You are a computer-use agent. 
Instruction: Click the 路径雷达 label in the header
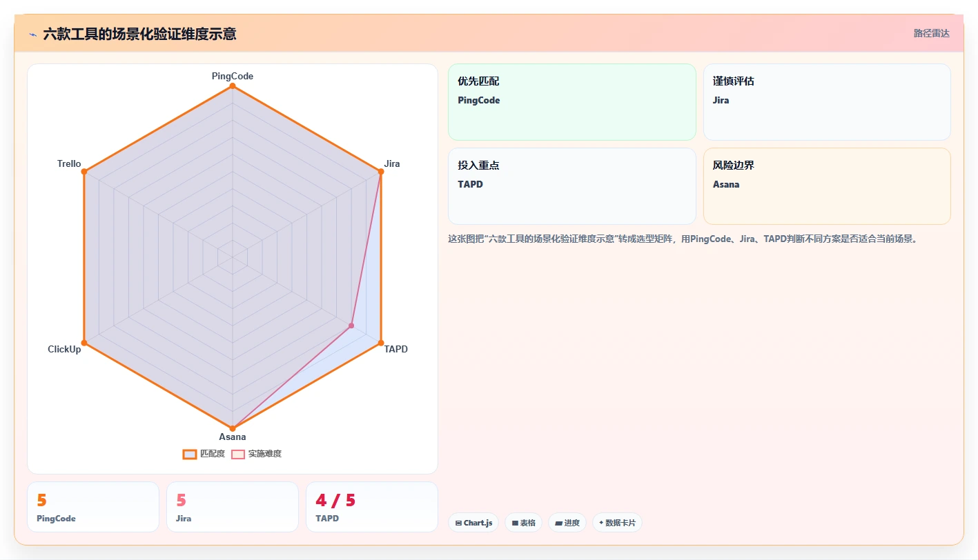pyautogui.click(x=931, y=33)
